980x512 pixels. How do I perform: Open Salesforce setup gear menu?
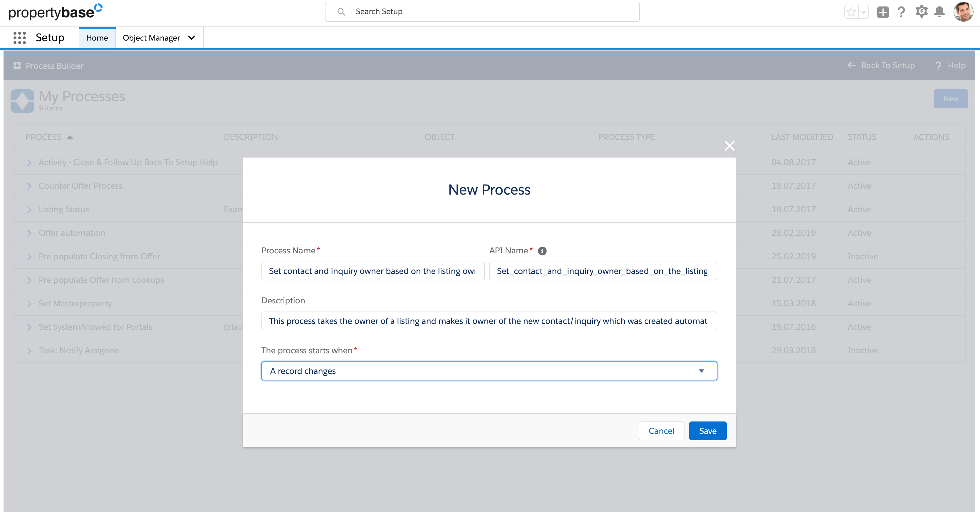(x=921, y=12)
